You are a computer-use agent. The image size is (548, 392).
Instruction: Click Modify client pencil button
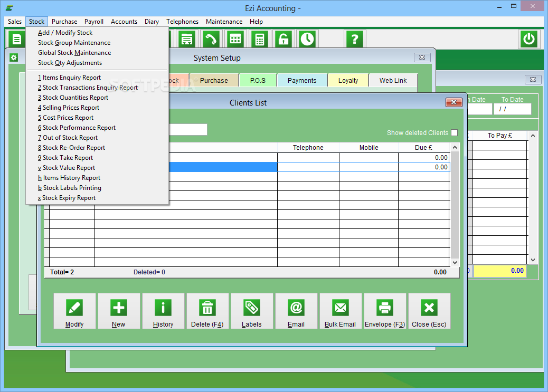click(74, 311)
